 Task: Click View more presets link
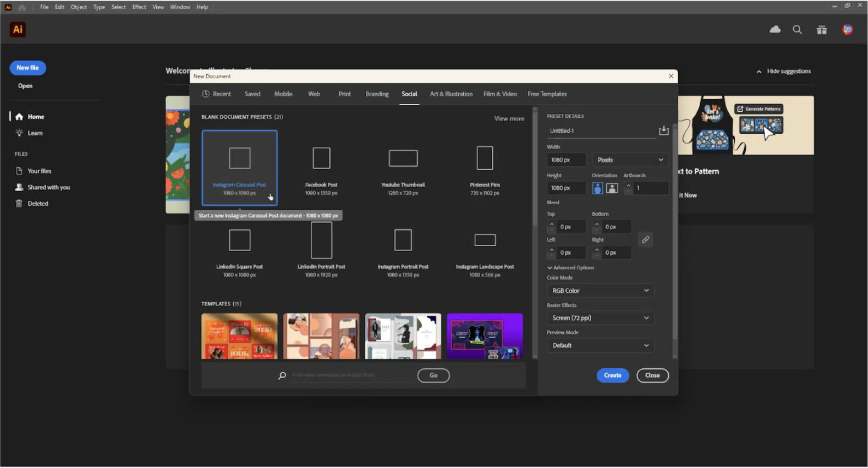pyautogui.click(x=509, y=118)
